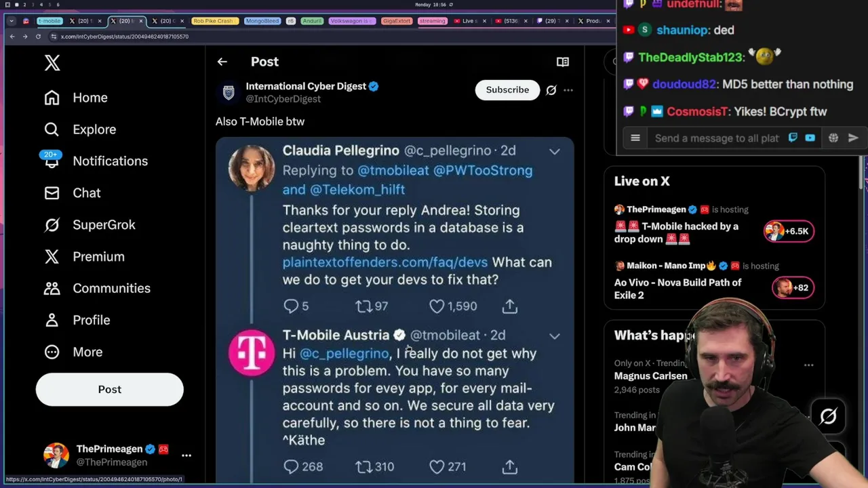The image size is (868, 488).
Task: Click the chat message input field
Action: pos(716,138)
